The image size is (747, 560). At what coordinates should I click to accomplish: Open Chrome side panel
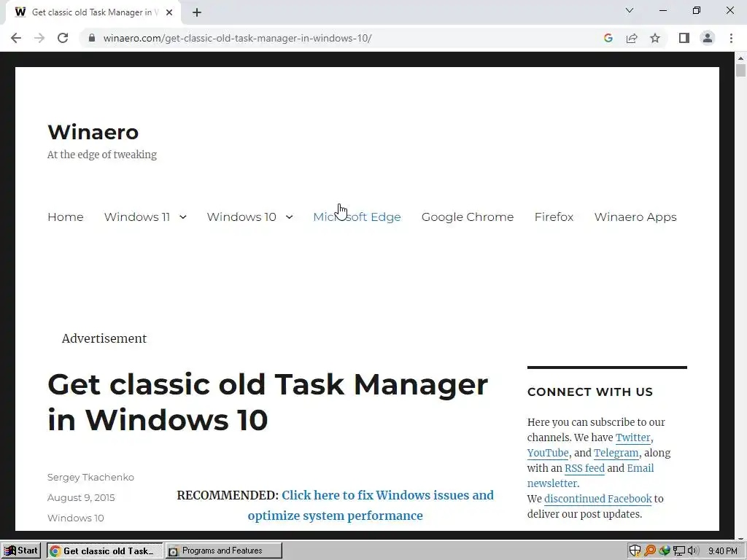pos(684,38)
